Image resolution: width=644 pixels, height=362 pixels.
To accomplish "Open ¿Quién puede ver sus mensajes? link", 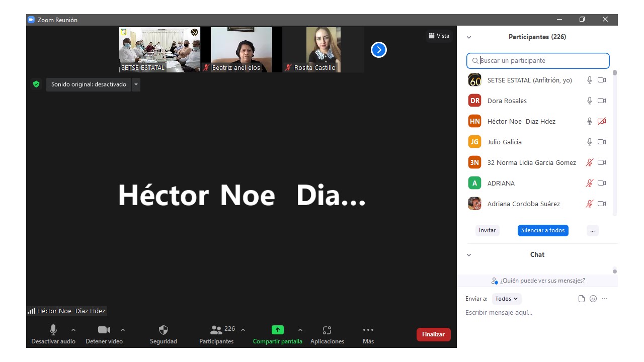I will 538,281.
